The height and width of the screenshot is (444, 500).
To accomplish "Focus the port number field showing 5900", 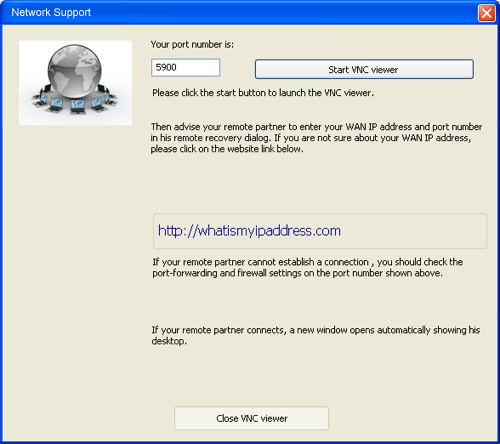I will click(186, 68).
